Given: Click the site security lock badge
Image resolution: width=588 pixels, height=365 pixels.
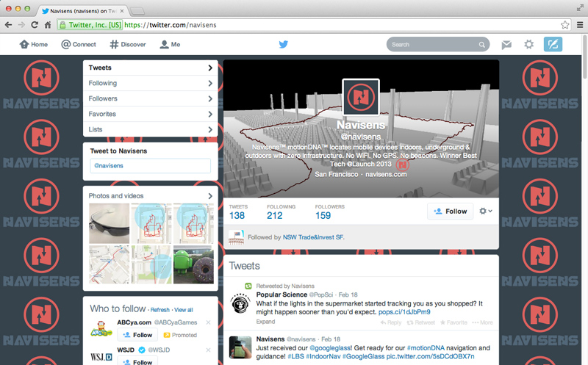Looking at the screenshot, I should click(90, 25).
